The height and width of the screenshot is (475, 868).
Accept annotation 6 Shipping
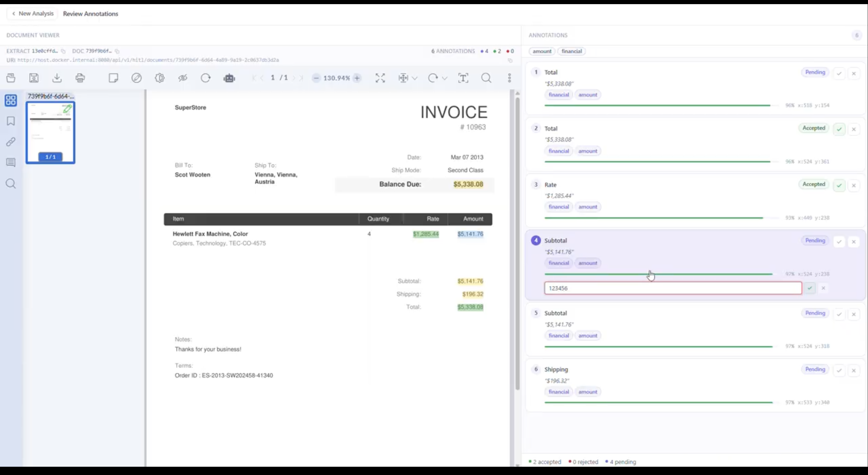[x=839, y=370]
